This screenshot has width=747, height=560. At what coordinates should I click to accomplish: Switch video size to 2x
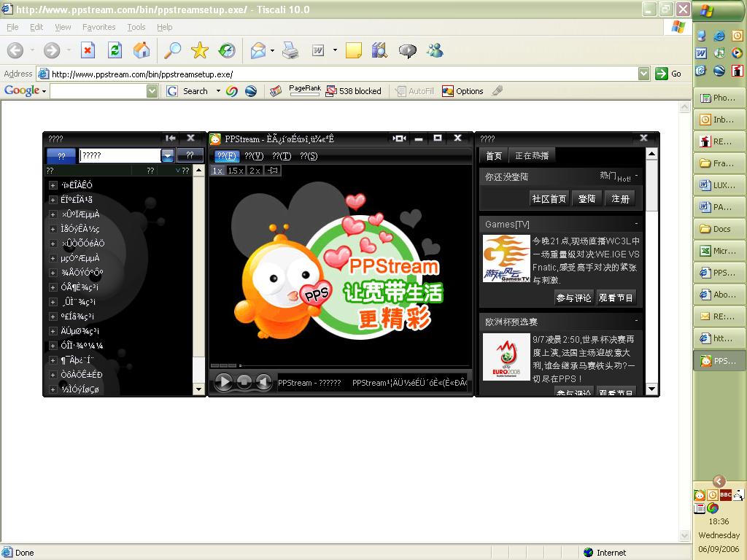[255, 171]
